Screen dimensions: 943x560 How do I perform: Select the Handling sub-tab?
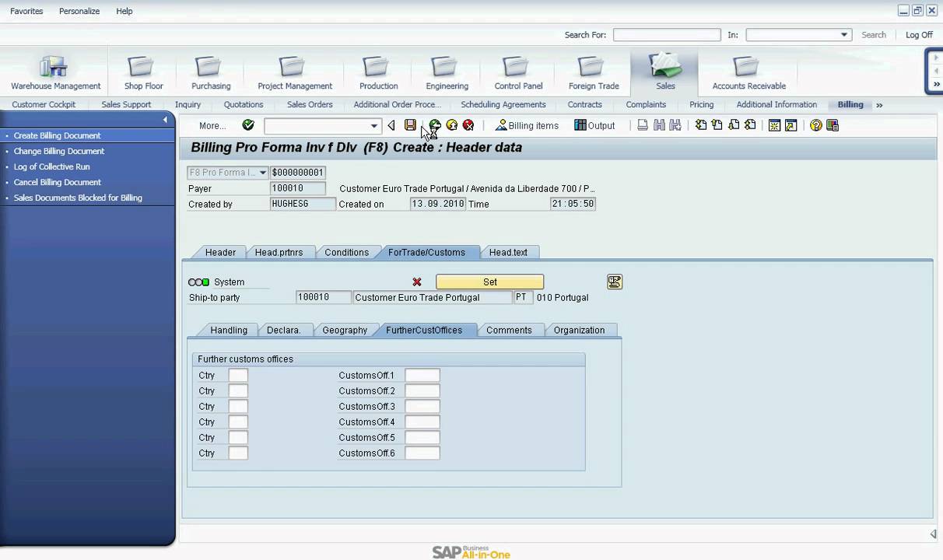click(x=229, y=330)
